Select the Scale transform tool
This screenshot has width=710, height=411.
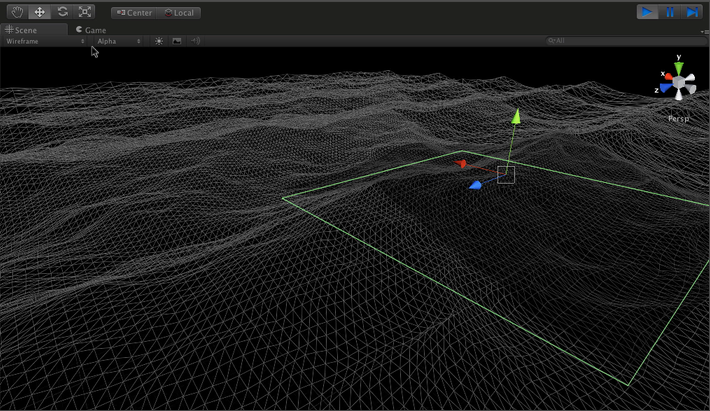pyautogui.click(x=85, y=12)
